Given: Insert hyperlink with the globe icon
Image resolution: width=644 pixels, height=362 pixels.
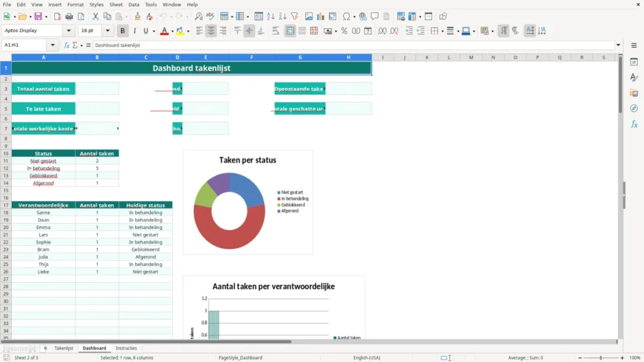Looking at the screenshot, I should tap(363, 16).
